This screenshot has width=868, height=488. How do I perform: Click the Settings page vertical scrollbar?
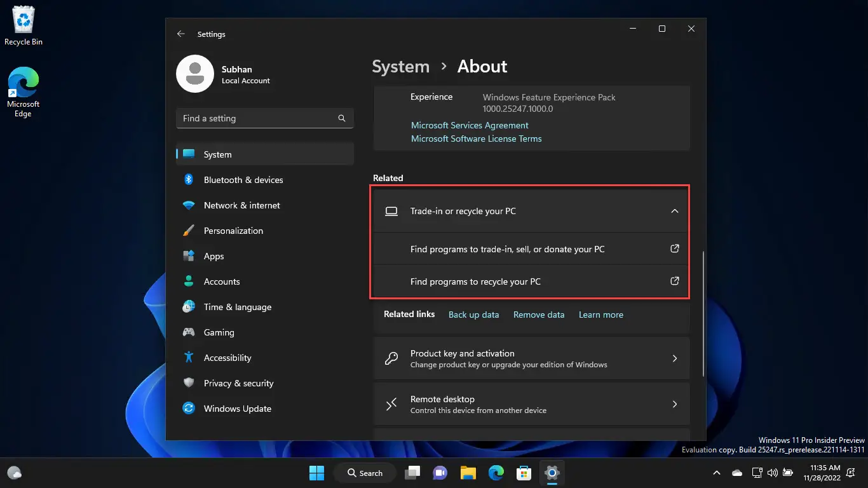tap(703, 313)
